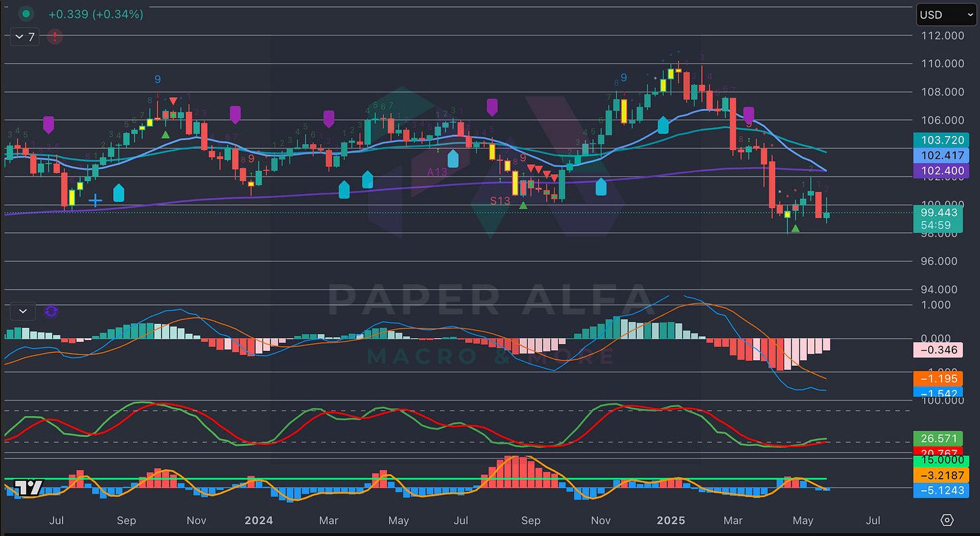The height and width of the screenshot is (536, 980).
Task: Click the purple refresh icon in indicator pane
Action: pos(51,311)
